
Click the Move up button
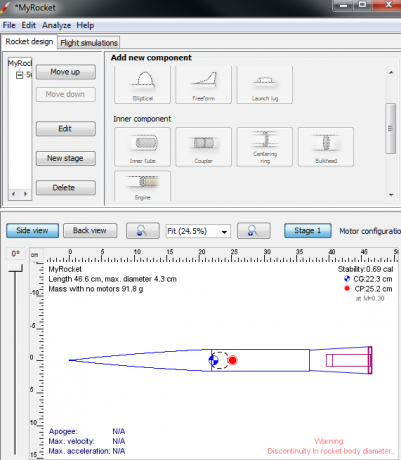pyautogui.click(x=66, y=72)
